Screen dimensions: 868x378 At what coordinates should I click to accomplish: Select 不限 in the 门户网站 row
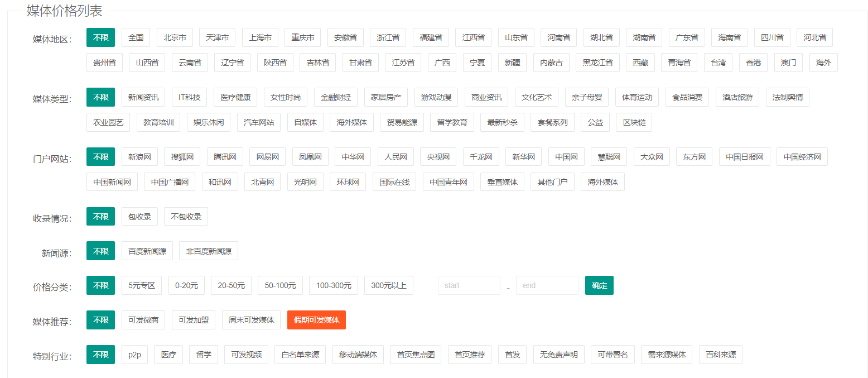100,157
